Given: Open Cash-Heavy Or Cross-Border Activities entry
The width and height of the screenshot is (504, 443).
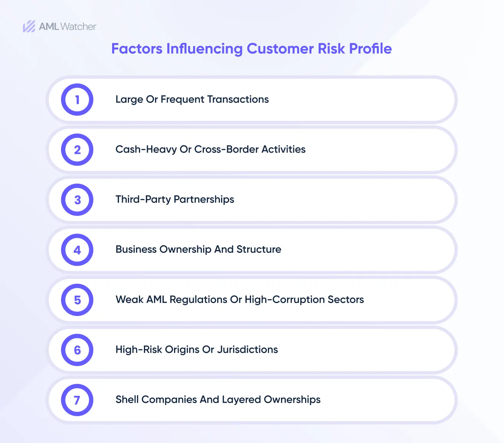Looking at the screenshot, I should 210,149.
